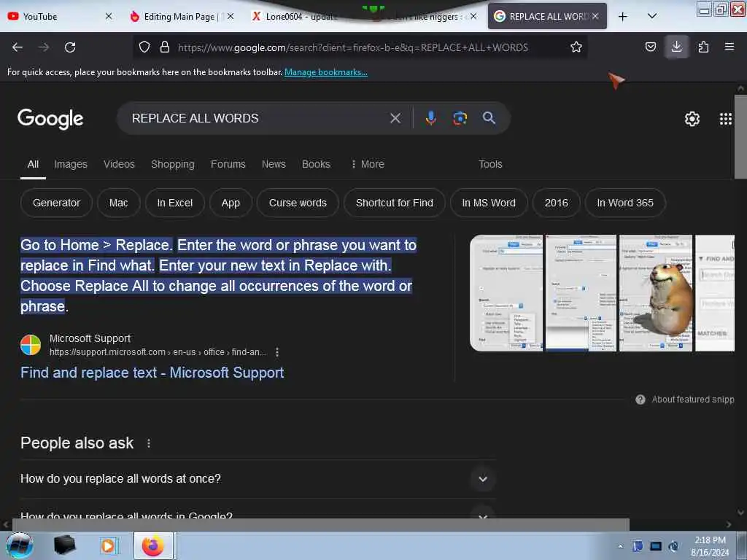Expand How do you replace all words at once

[x=258, y=478]
